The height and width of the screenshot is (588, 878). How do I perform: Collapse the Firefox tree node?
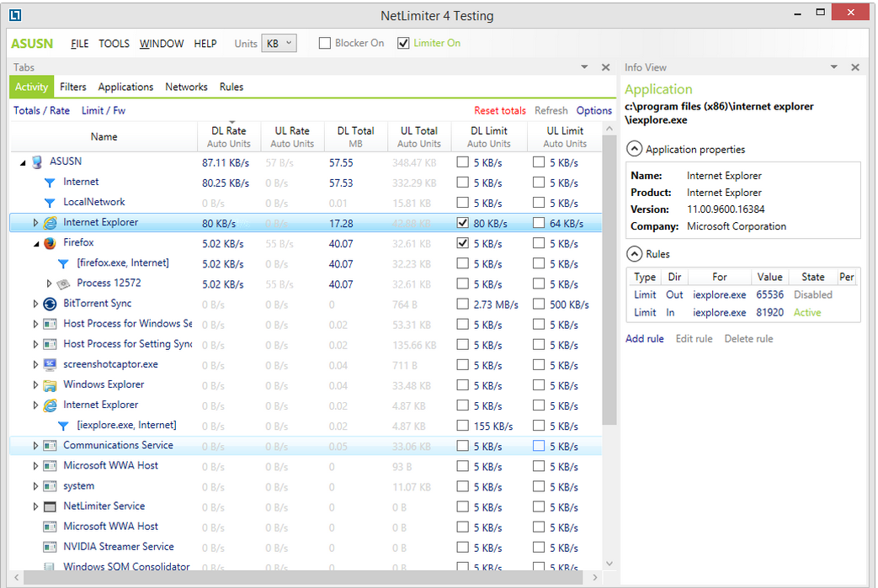(x=36, y=244)
